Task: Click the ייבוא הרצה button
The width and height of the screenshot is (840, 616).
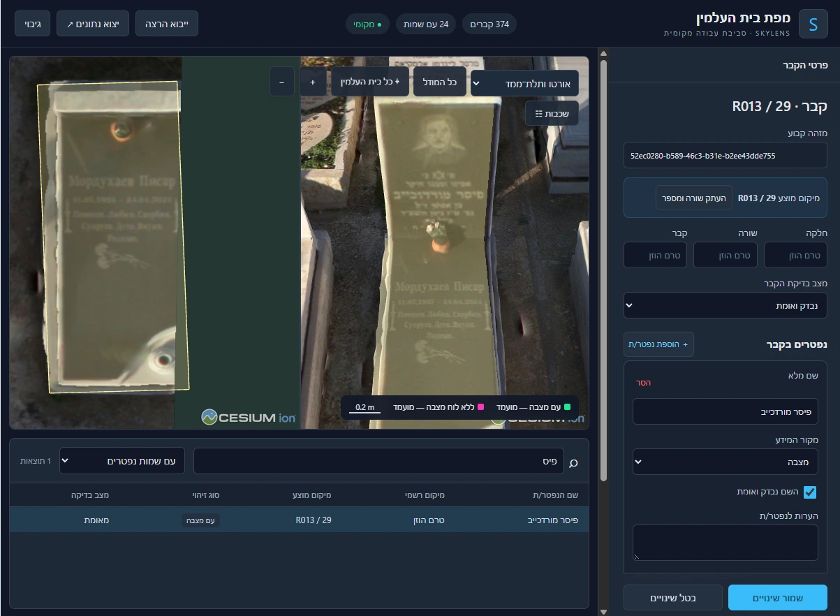Action: (x=167, y=24)
